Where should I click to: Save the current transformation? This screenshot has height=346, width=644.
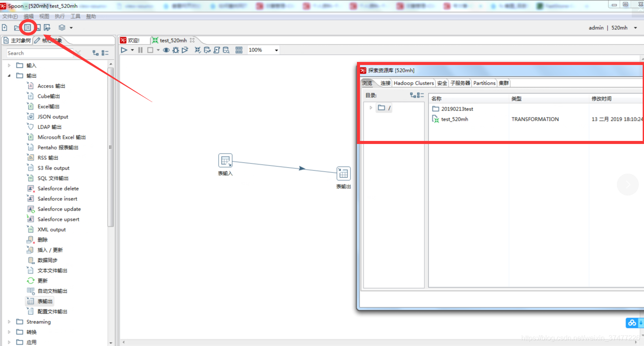click(x=38, y=27)
